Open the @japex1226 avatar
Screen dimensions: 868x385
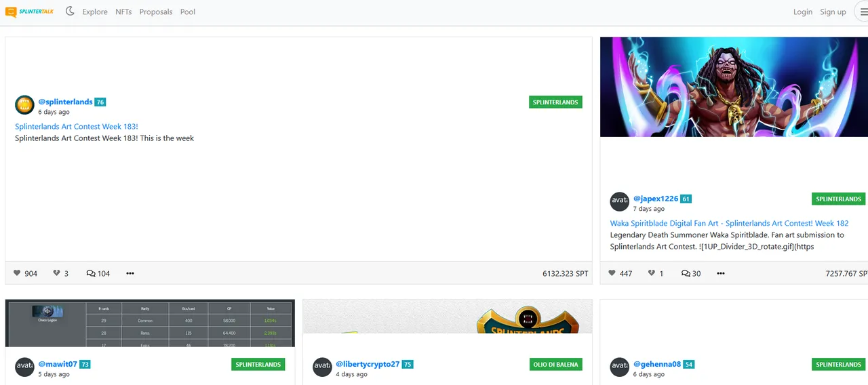(x=620, y=202)
